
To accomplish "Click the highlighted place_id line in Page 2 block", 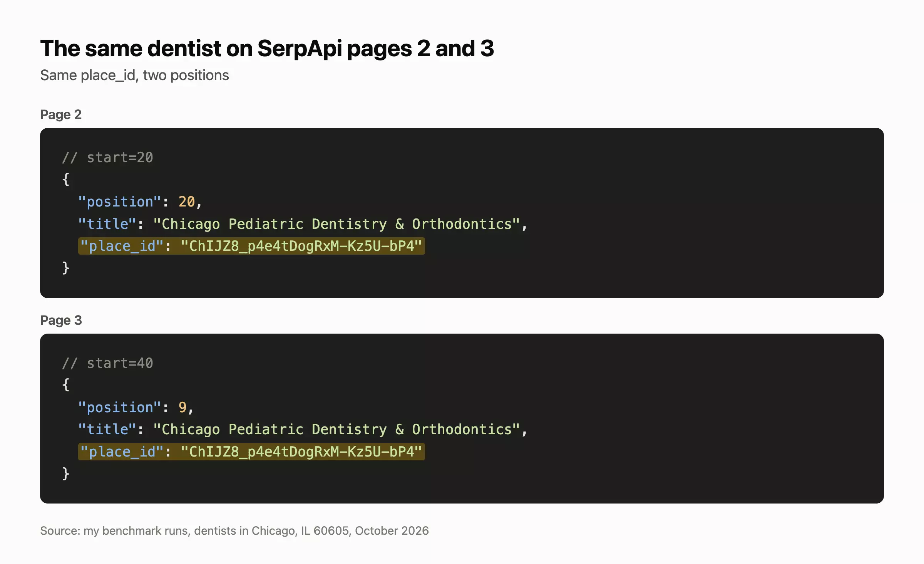I will [251, 246].
